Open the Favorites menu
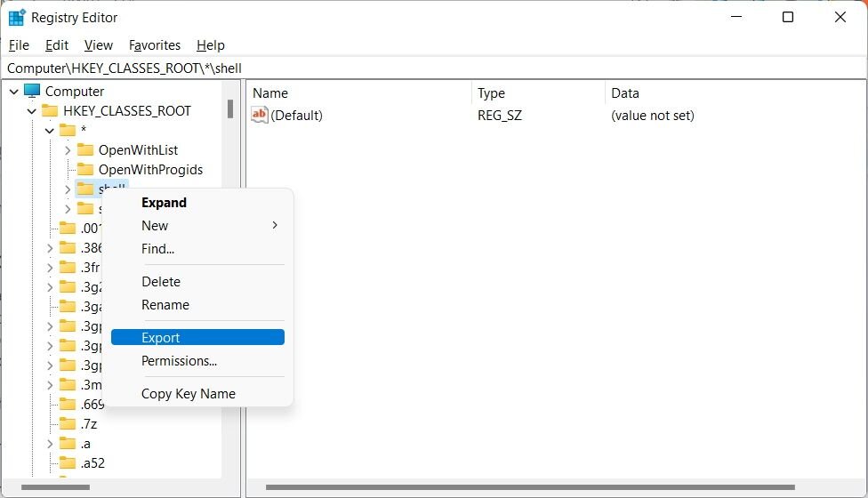 pos(155,45)
